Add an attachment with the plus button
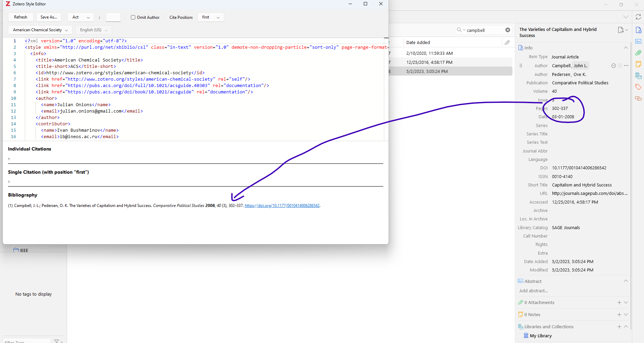This screenshot has width=644, height=343. 619,302
